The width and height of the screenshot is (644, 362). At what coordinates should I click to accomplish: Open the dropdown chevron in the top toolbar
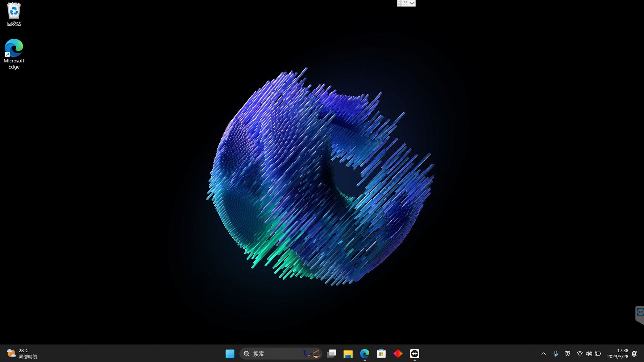[412, 3]
